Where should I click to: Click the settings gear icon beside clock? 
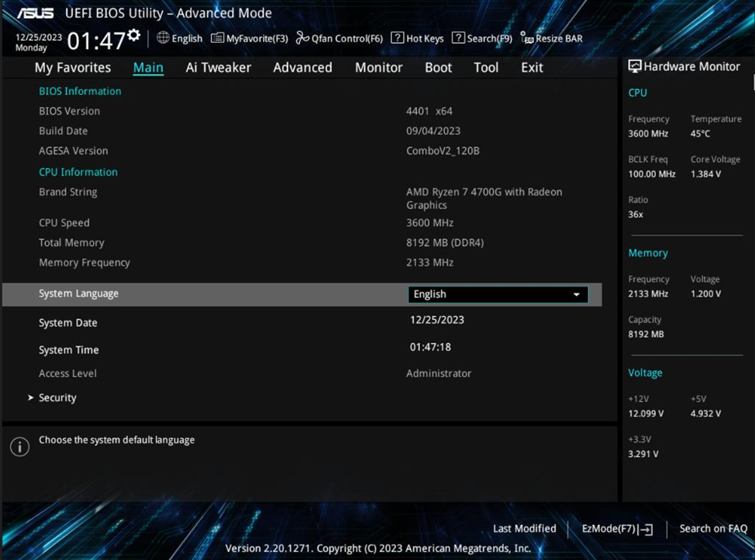(133, 35)
